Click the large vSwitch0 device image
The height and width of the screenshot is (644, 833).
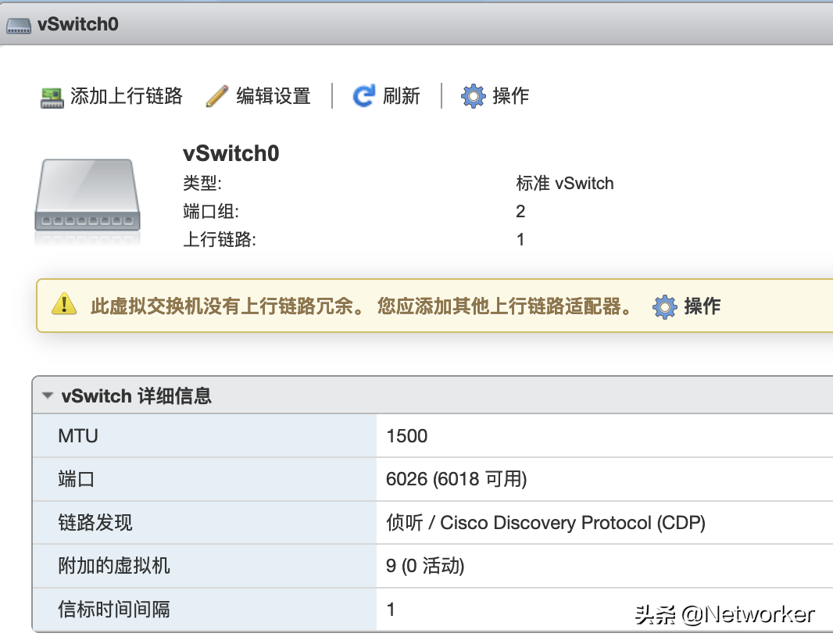88,195
